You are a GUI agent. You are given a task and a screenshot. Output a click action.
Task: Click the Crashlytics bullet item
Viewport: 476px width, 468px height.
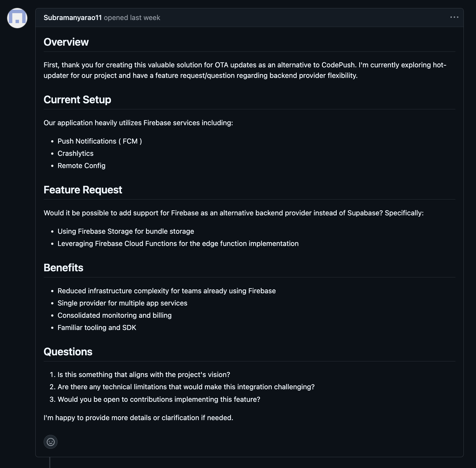tap(75, 153)
